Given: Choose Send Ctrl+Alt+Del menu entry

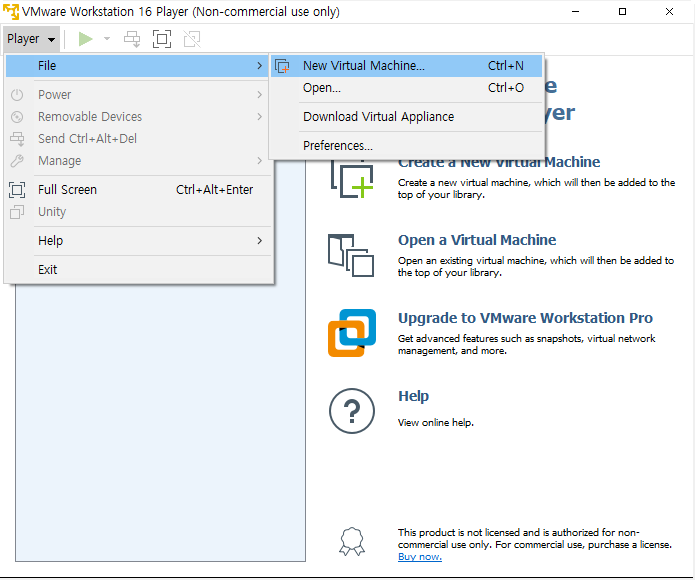Looking at the screenshot, I should [137, 138].
